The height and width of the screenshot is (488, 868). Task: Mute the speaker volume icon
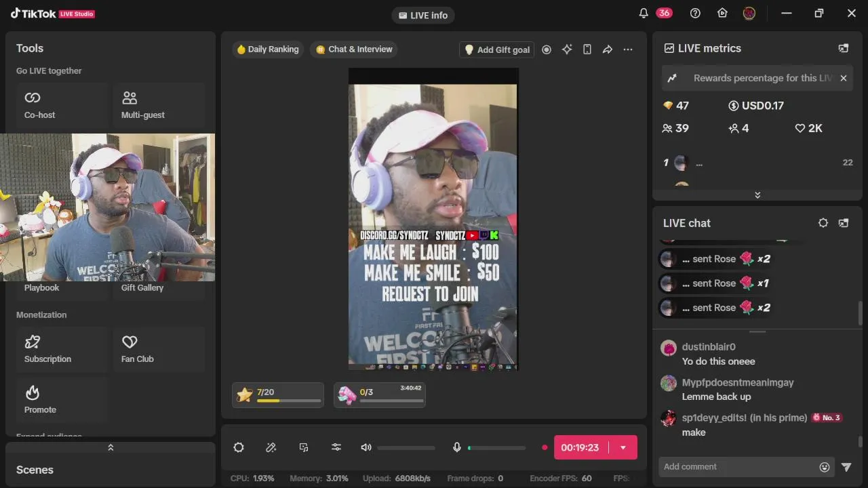(x=366, y=447)
